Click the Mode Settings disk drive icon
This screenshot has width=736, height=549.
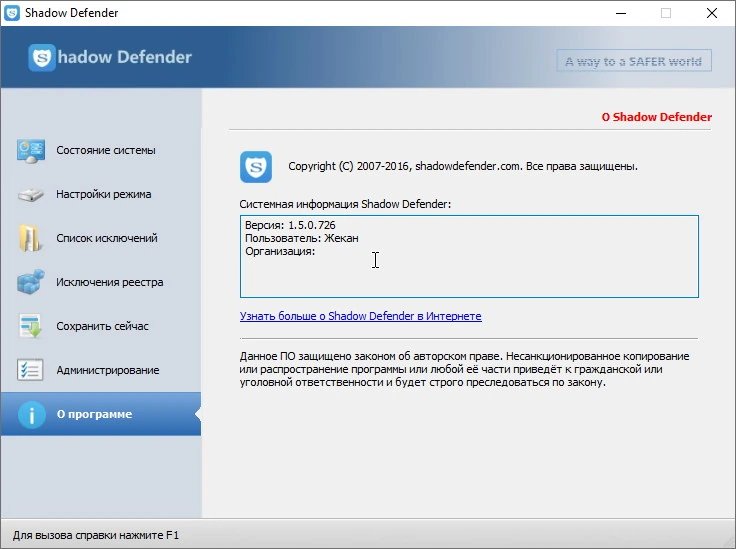point(31,194)
